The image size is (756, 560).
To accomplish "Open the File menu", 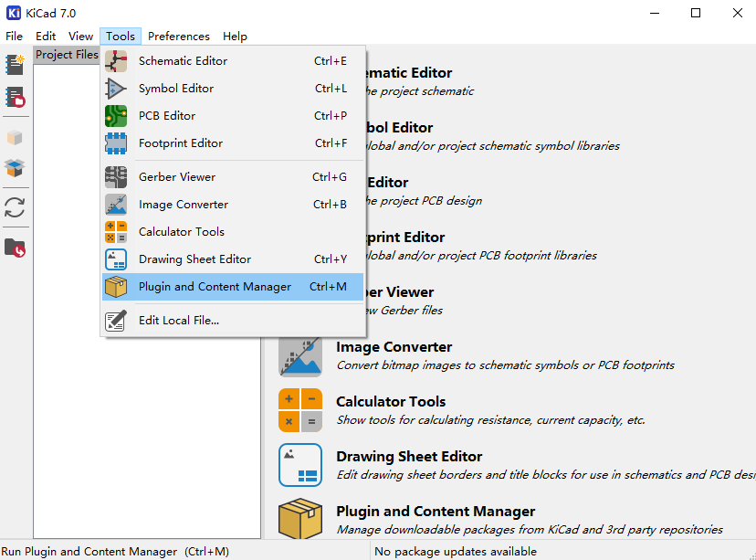I will point(14,37).
